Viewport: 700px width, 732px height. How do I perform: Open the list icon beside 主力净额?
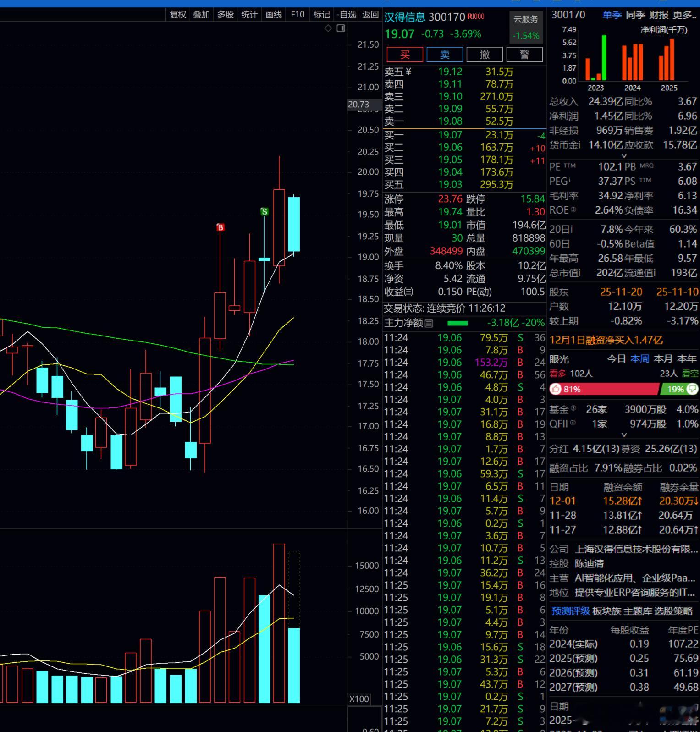[429, 323]
